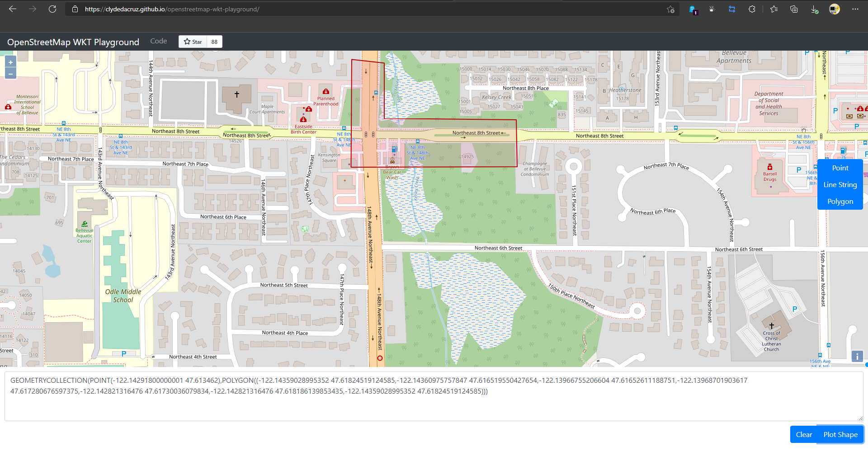
Task: Zoom out on the map
Action: point(10,73)
